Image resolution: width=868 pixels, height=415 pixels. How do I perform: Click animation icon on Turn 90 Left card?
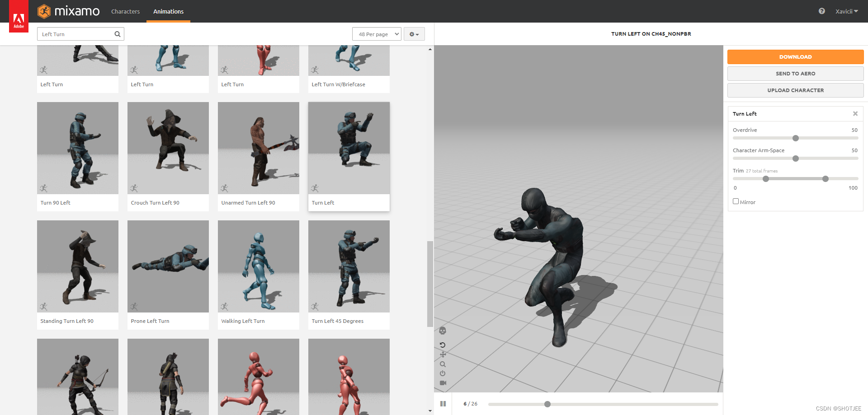44,188
